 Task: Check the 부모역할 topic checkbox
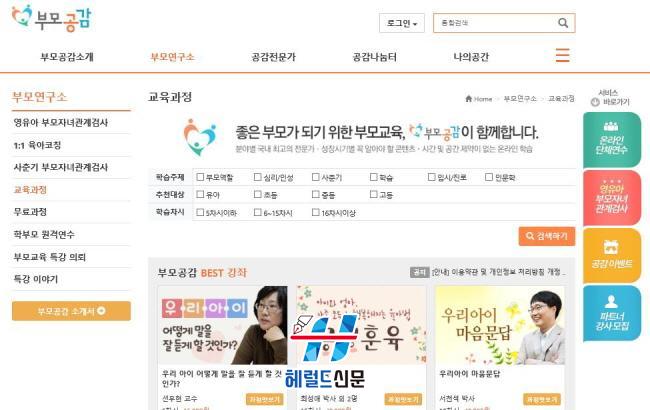coord(200,177)
